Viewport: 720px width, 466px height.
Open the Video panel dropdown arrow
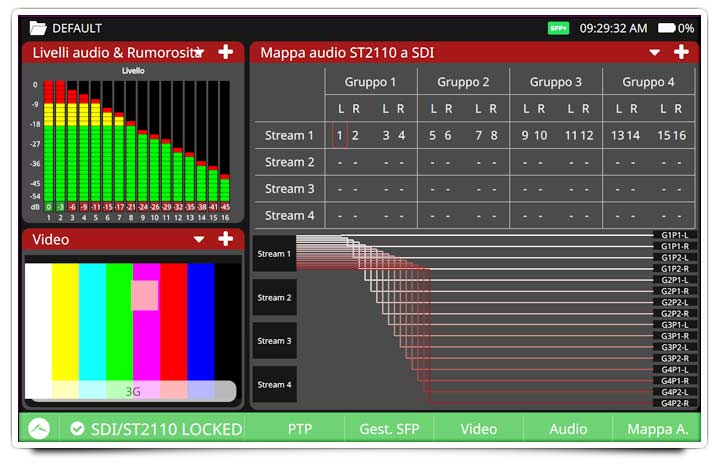point(199,239)
